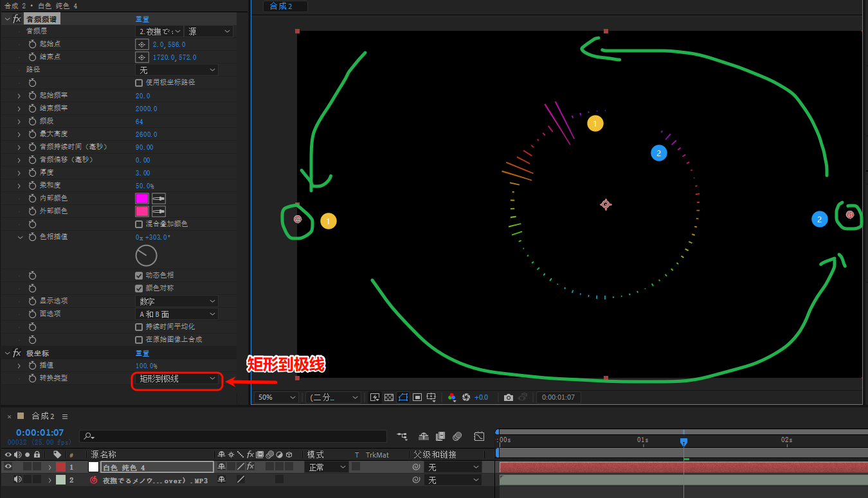This screenshot has height=498, width=868.
Task: Pick 内部颜色 with its eyedropper
Action: 158,199
